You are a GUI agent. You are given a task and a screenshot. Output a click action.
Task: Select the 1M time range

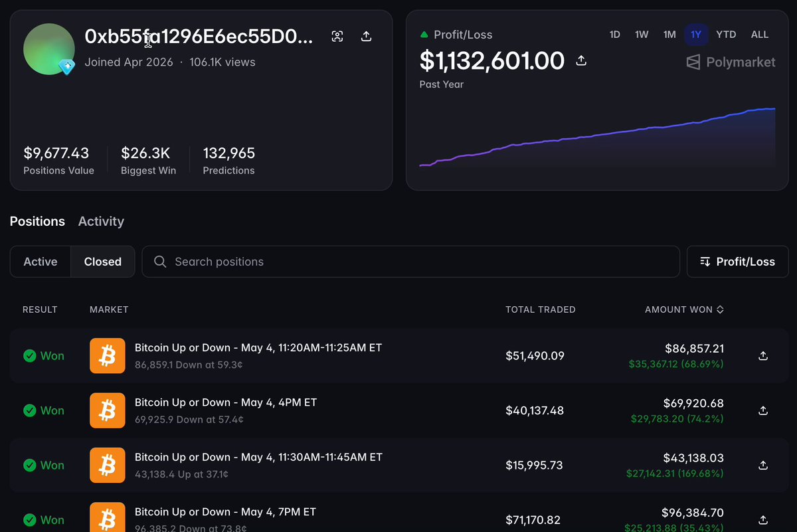[x=669, y=35]
